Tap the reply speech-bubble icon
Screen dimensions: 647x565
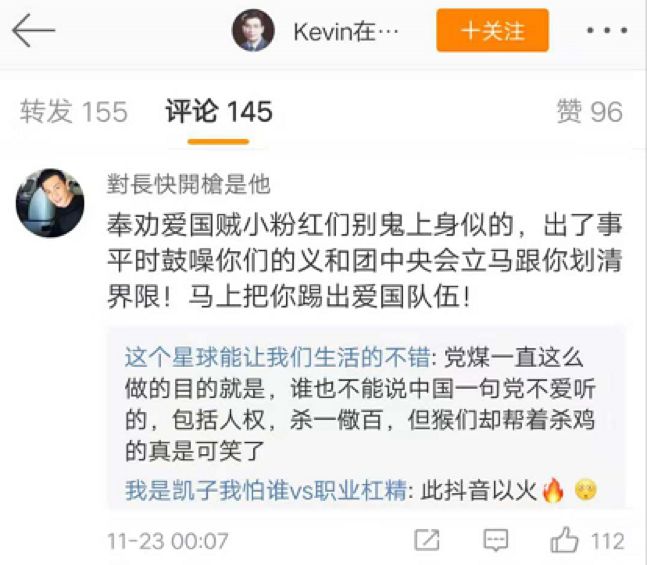pyautogui.click(x=496, y=540)
